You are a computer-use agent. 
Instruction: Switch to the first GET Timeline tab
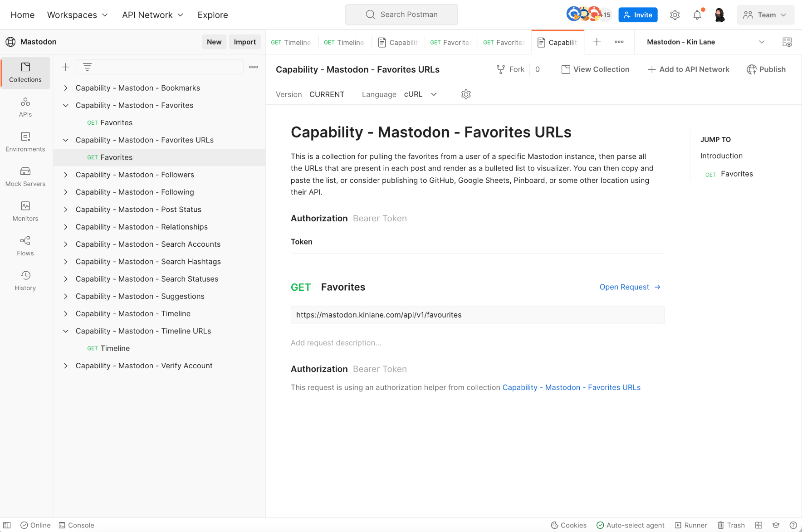291,42
